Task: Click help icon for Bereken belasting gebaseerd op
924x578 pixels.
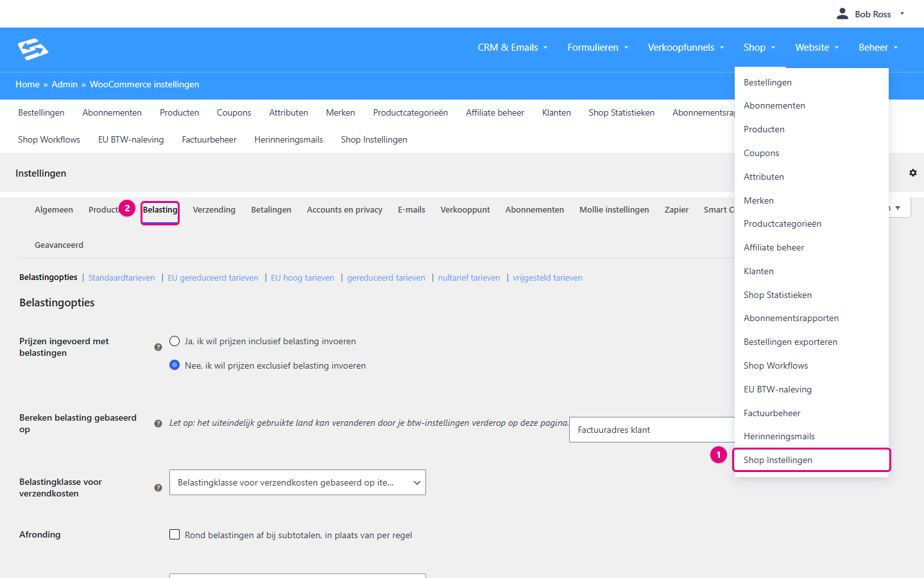Action: point(158,423)
